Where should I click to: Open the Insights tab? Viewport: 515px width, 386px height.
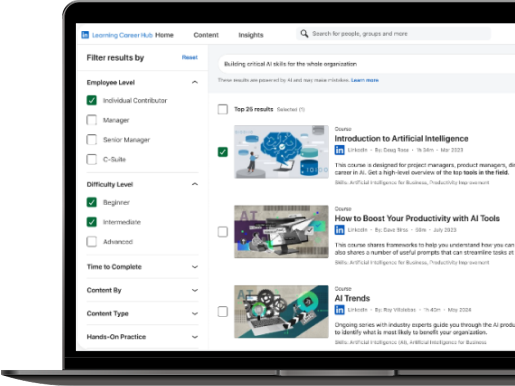pos(251,35)
